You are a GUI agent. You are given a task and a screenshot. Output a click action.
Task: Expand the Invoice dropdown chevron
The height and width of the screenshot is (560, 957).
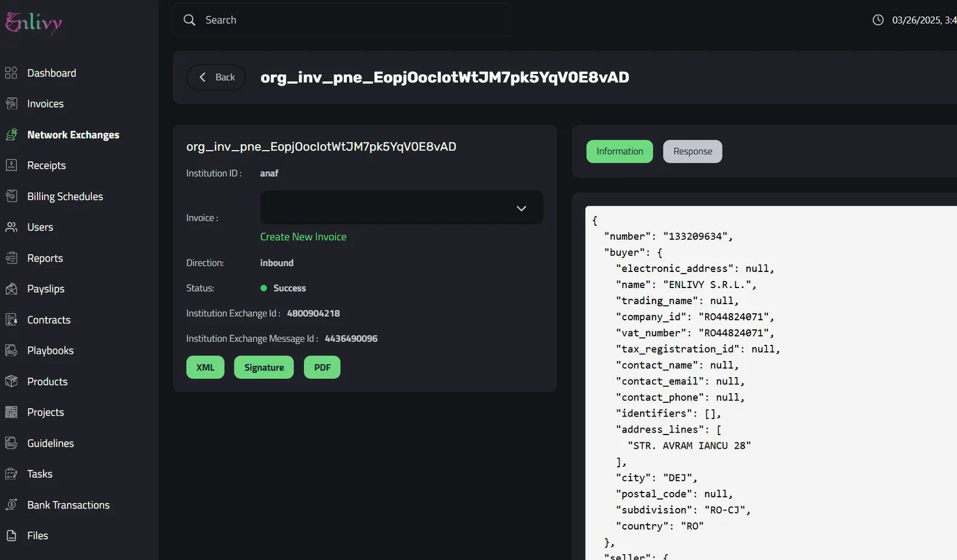(522, 208)
